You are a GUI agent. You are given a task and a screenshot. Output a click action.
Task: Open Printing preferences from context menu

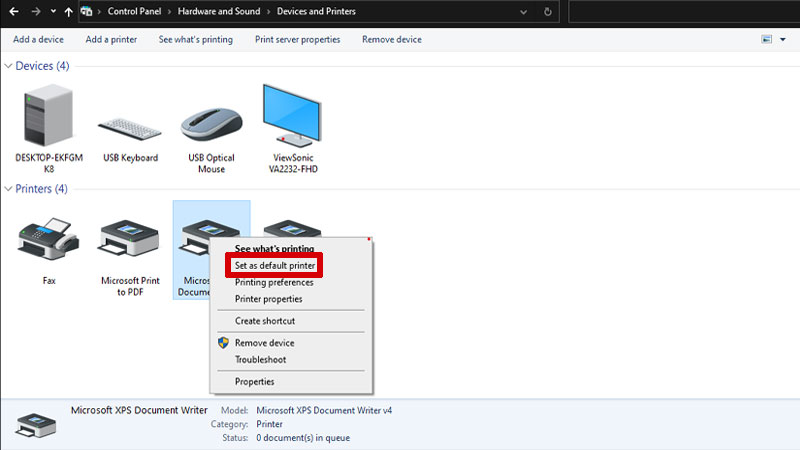click(x=274, y=282)
